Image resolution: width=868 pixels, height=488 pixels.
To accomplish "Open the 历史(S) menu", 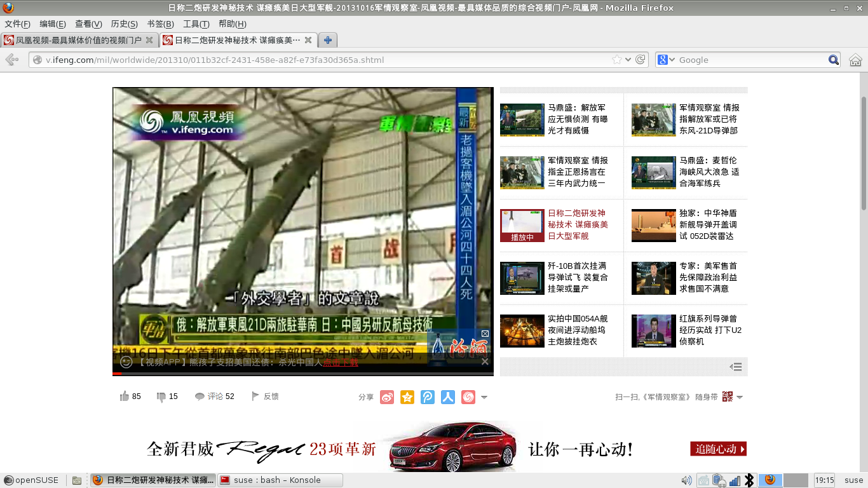I will tap(124, 24).
